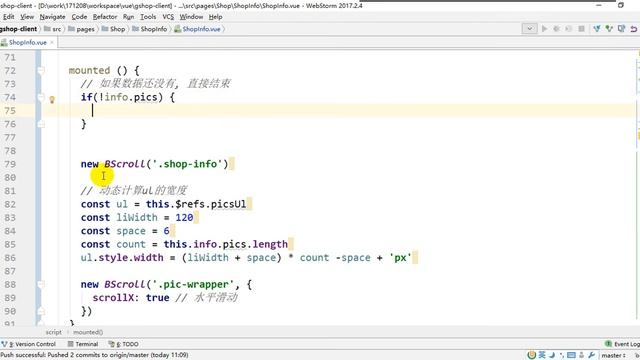Open the Code menu
The image size is (640, 360).
tap(79, 17)
